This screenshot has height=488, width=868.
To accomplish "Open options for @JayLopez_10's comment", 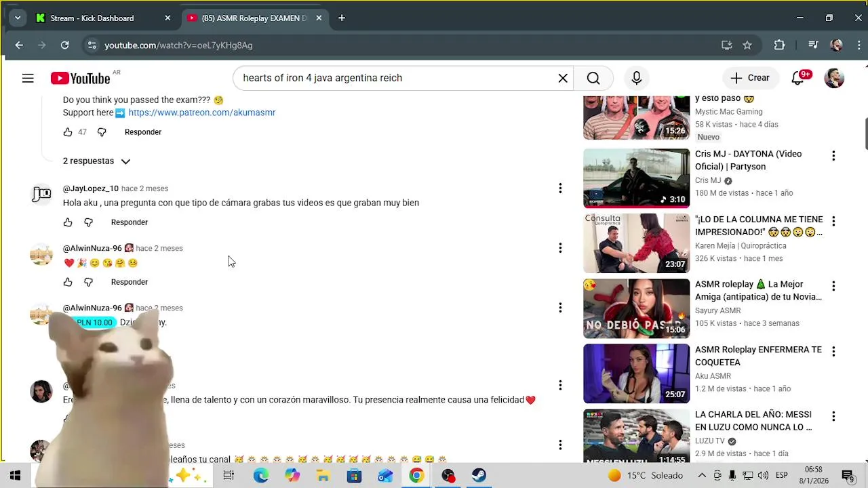I will click(560, 188).
